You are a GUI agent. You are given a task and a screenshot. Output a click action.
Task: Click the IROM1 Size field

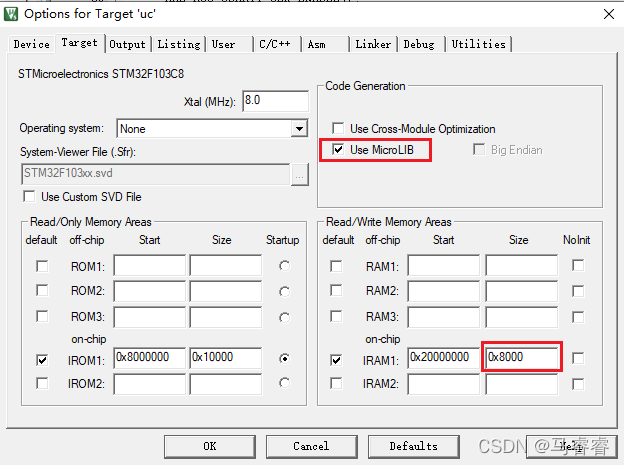point(226,358)
